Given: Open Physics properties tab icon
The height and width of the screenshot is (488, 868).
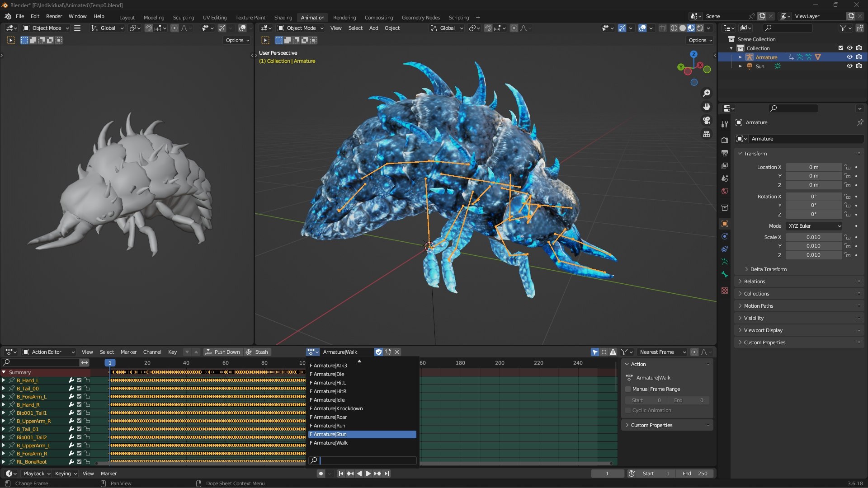Looking at the screenshot, I should pyautogui.click(x=725, y=236).
